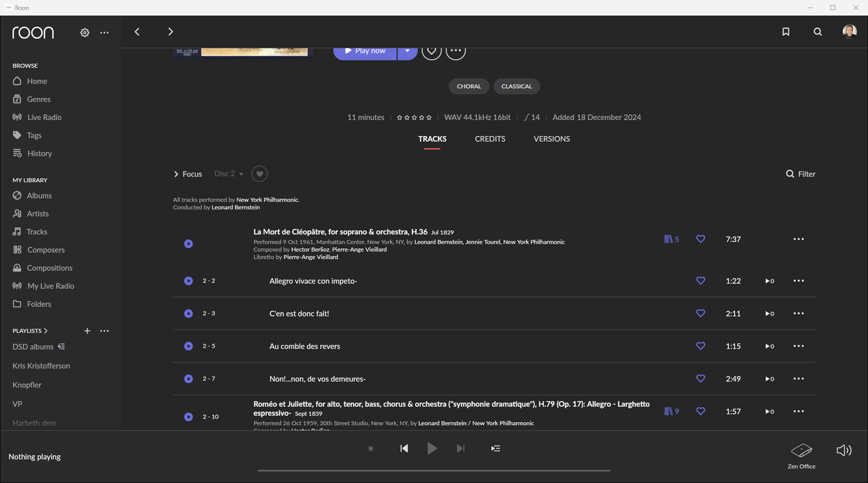
Task: Open the VP playlist
Action: click(x=17, y=404)
